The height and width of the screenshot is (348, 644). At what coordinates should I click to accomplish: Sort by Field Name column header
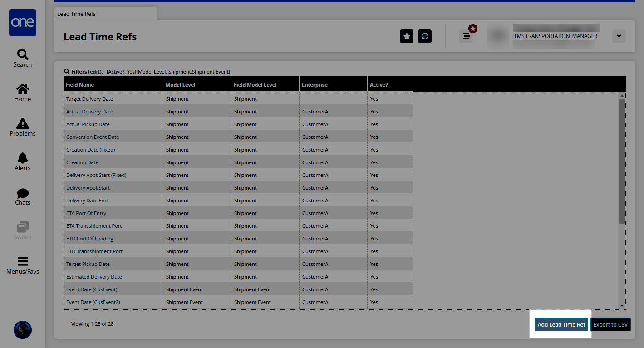(x=80, y=84)
